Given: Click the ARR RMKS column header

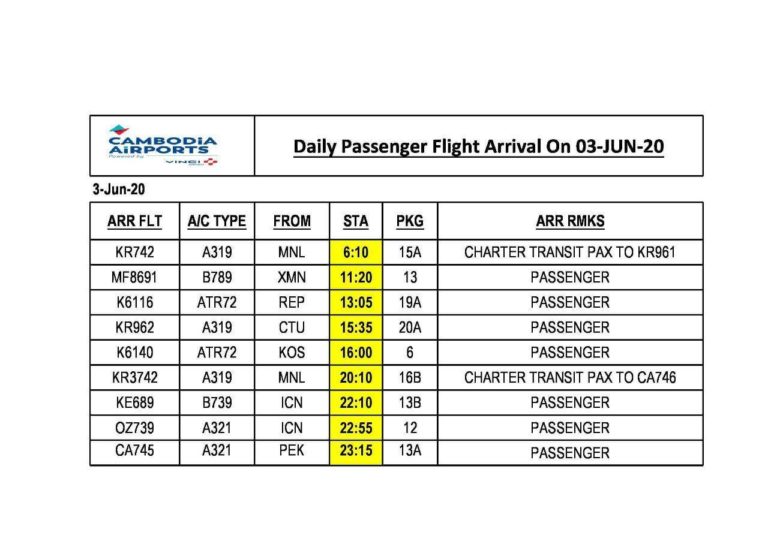Looking at the screenshot, I should coord(570,221).
